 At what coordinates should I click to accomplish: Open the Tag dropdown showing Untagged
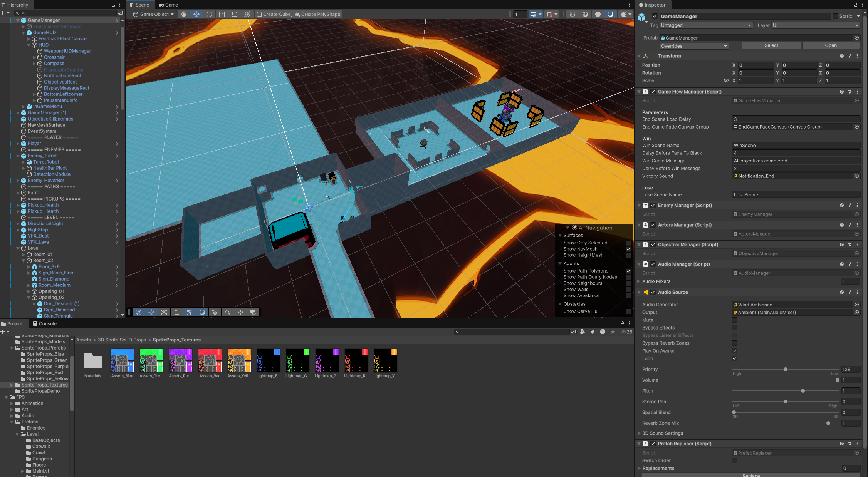coord(706,25)
